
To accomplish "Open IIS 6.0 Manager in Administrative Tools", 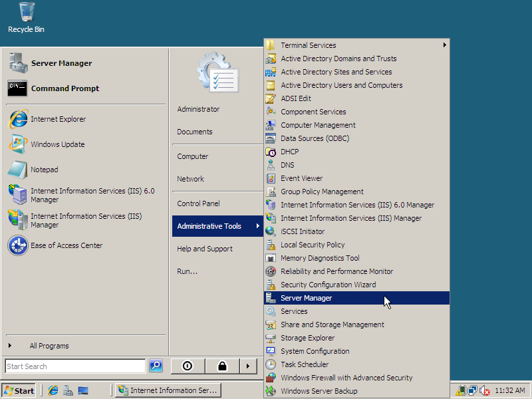I will click(356, 205).
